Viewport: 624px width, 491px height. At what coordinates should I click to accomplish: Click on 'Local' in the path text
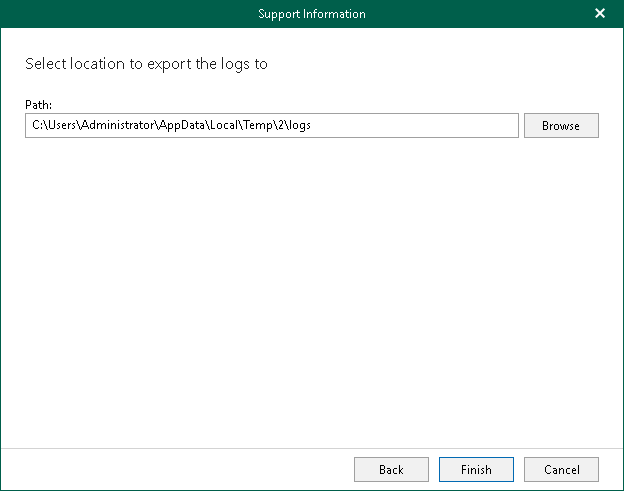(224, 125)
